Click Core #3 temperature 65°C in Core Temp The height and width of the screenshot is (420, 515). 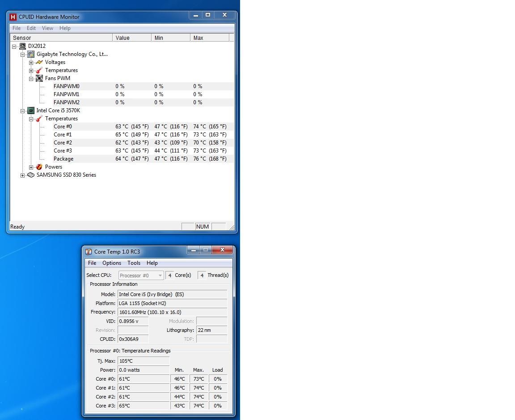point(144,406)
